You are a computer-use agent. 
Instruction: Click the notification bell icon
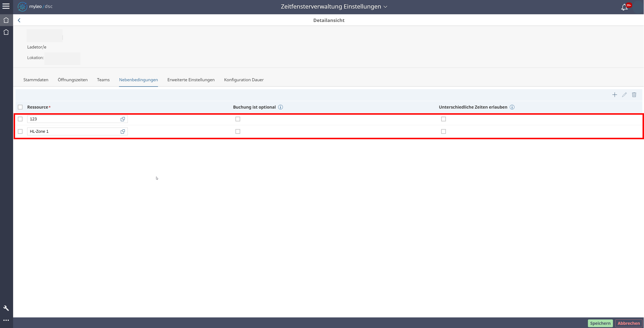624,7
